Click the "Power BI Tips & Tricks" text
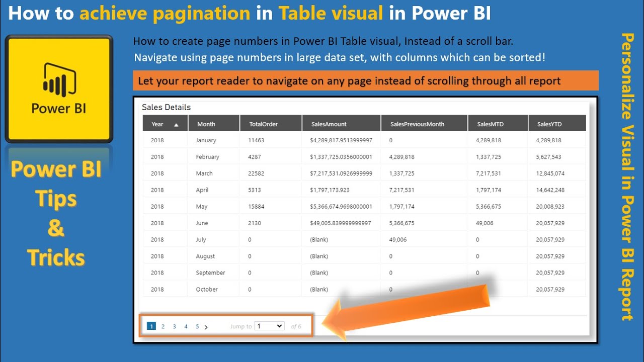This screenshot has width=644, height=362. 56,213
